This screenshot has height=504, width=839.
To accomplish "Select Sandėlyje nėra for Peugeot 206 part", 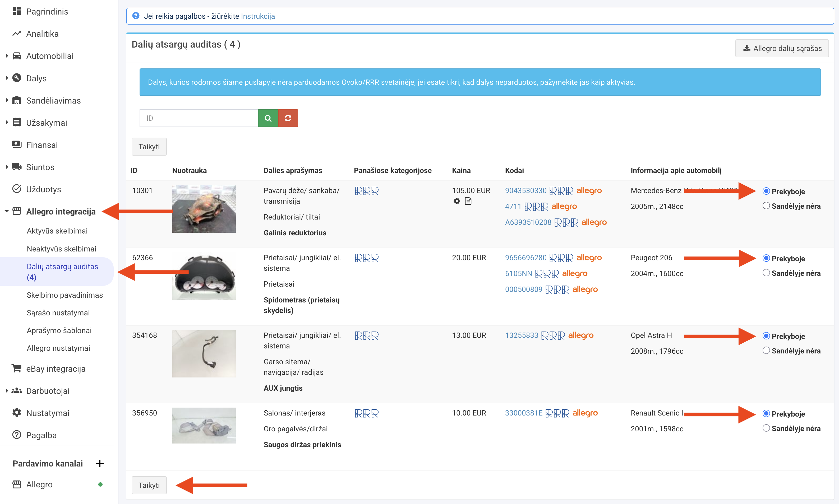I will click(766, 273).
